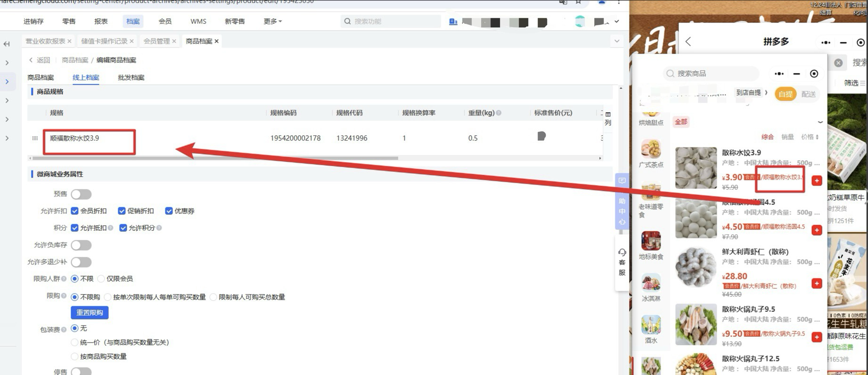Screen dimensions: 868x375
Task: Click the 返回 back link
Action: tap(39, 60)
